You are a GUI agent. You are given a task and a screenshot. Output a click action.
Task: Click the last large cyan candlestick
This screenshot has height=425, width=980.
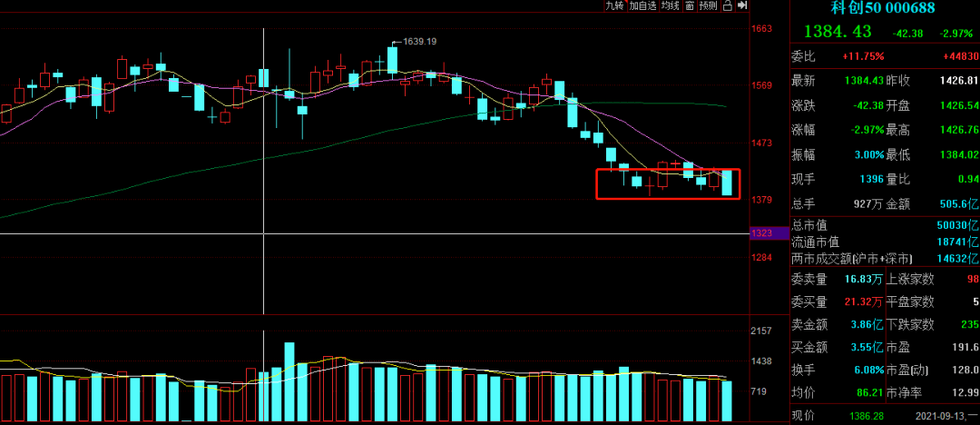pos(727,176)
